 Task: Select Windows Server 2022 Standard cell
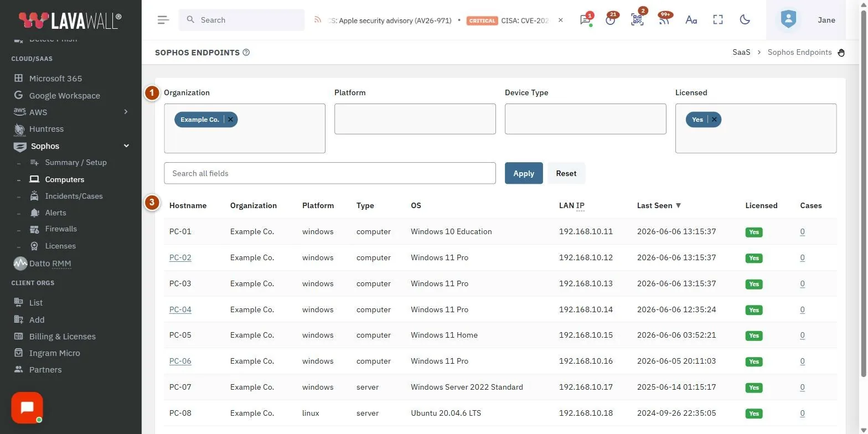point(467,387)
